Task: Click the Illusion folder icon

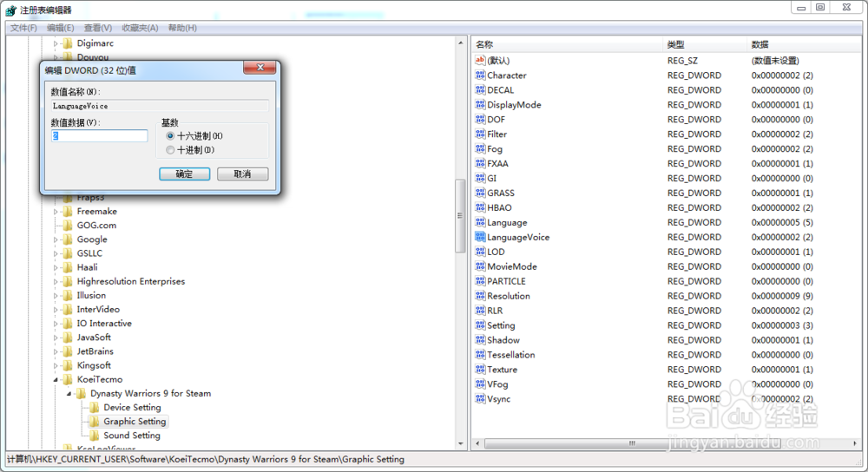Action: click(x=68, y=296)
